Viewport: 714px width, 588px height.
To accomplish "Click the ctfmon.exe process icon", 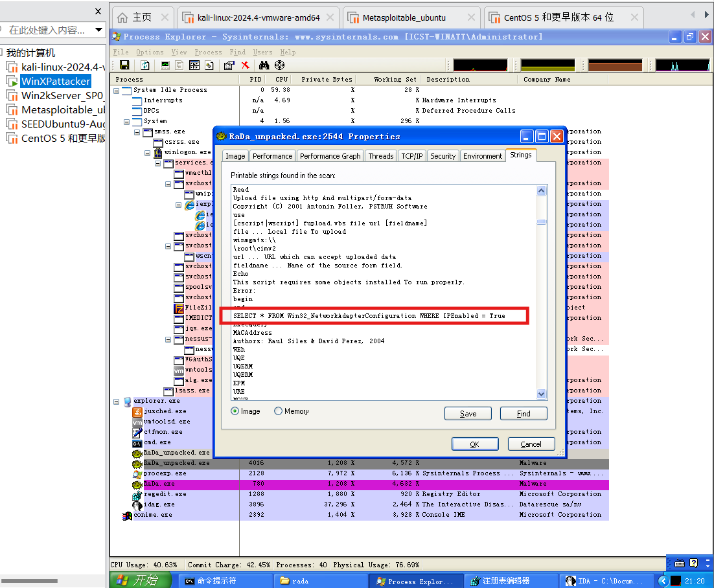I will coord(137,433).
